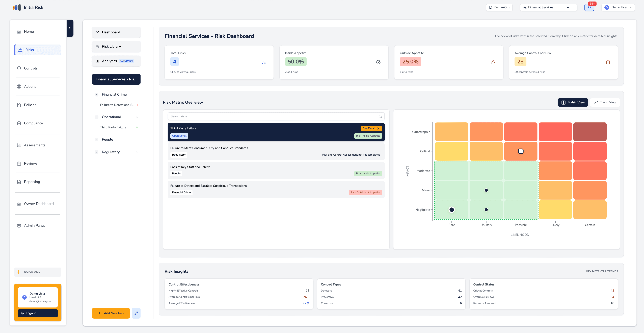
Task: Open Policies in the sidebar
Action: (x=38, y=105)
